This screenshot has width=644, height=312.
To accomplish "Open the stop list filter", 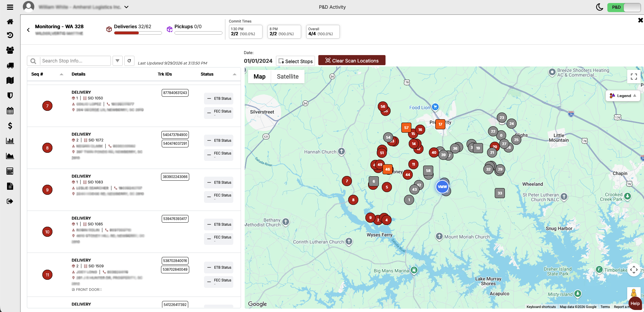I will click(117, 61).
